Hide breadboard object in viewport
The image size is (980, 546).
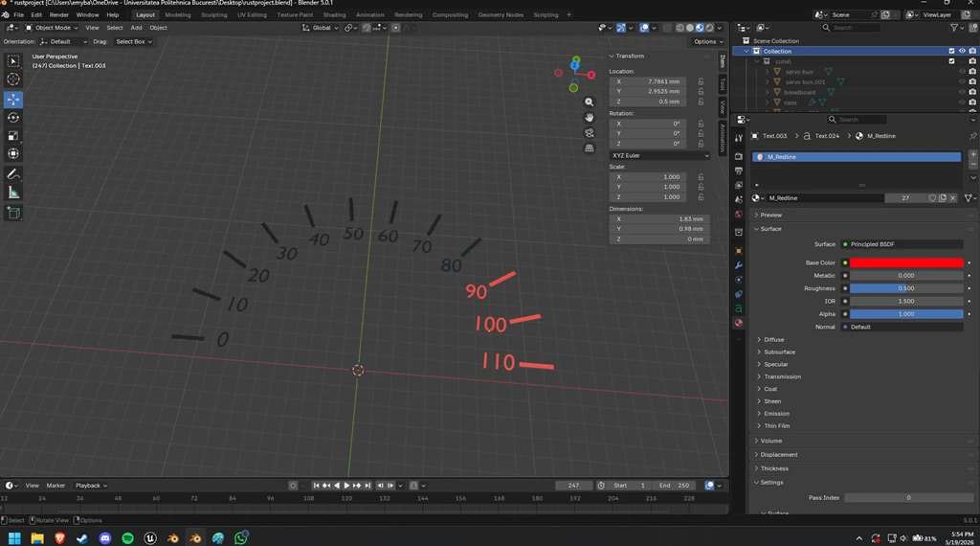coord(962,92)
